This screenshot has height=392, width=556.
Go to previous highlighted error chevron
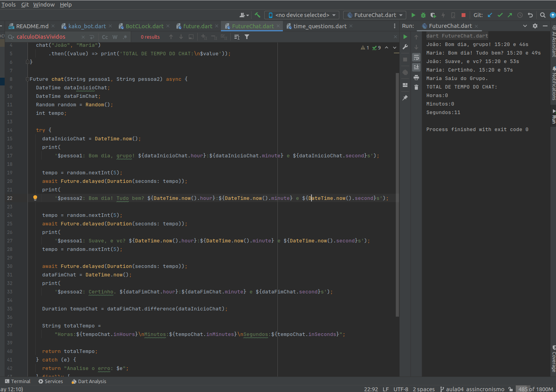click(387, 48)
